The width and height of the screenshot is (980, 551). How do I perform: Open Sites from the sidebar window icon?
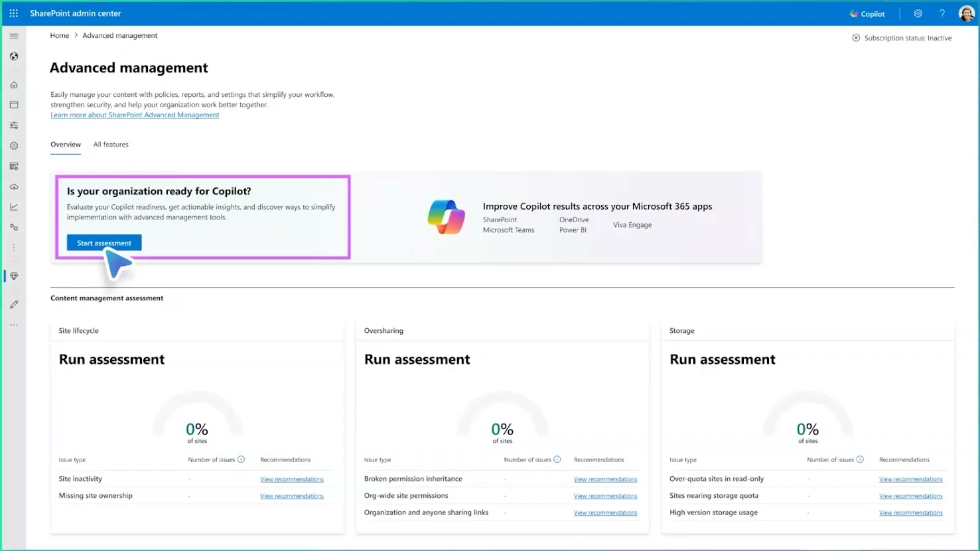tap(14, 105)
